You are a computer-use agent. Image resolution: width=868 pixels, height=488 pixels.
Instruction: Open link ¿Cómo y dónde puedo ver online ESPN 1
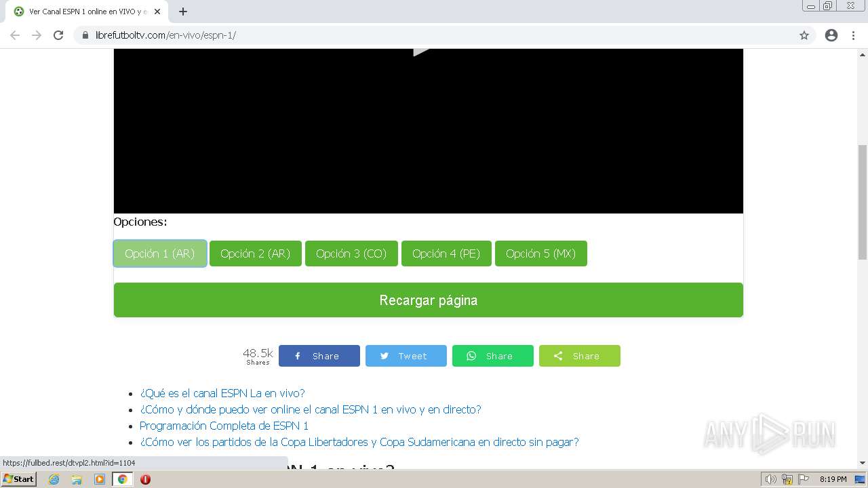pyautogui.click(x=311, y=409)
